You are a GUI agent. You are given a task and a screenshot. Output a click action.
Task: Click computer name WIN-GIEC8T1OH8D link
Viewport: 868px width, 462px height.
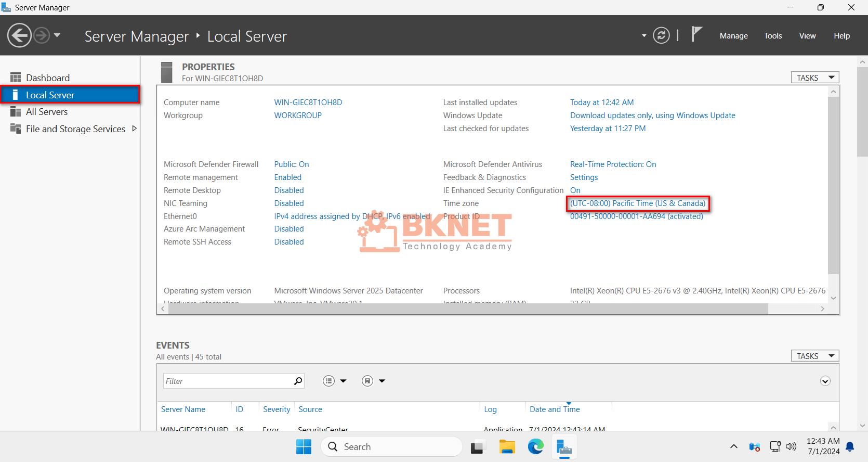tap(308, 102)
